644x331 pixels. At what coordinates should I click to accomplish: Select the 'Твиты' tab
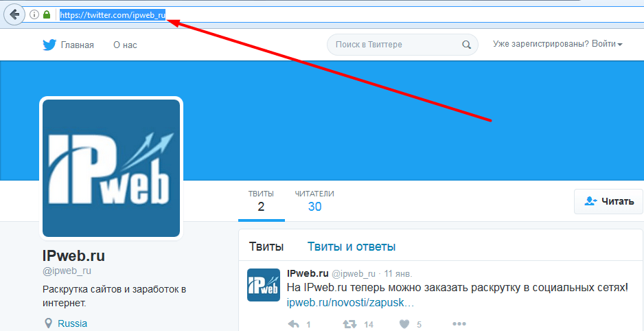point(266,247)
